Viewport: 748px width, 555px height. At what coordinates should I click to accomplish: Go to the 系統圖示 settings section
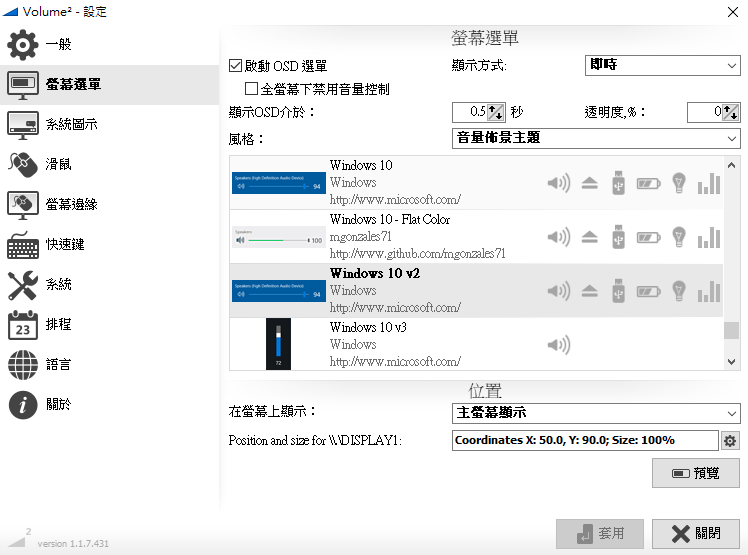click(72, 124)
